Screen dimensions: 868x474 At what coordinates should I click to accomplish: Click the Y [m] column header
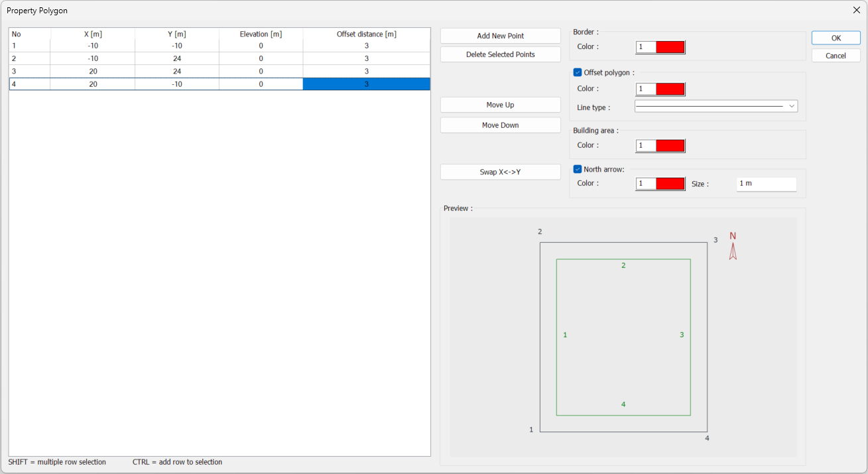pos(176,34)
